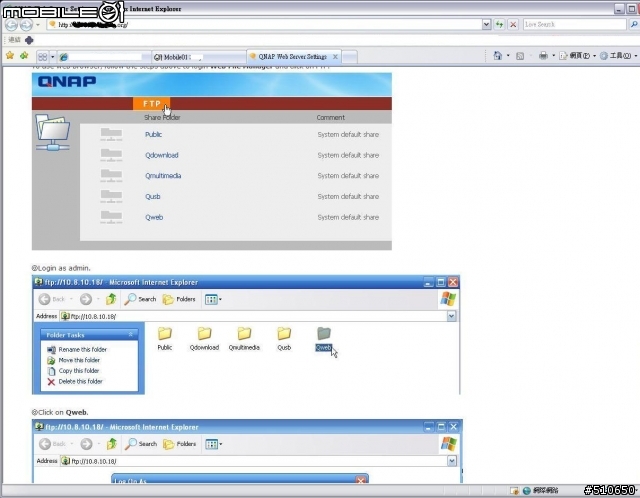Select the orange FTP tab on QNAP page

151,104
